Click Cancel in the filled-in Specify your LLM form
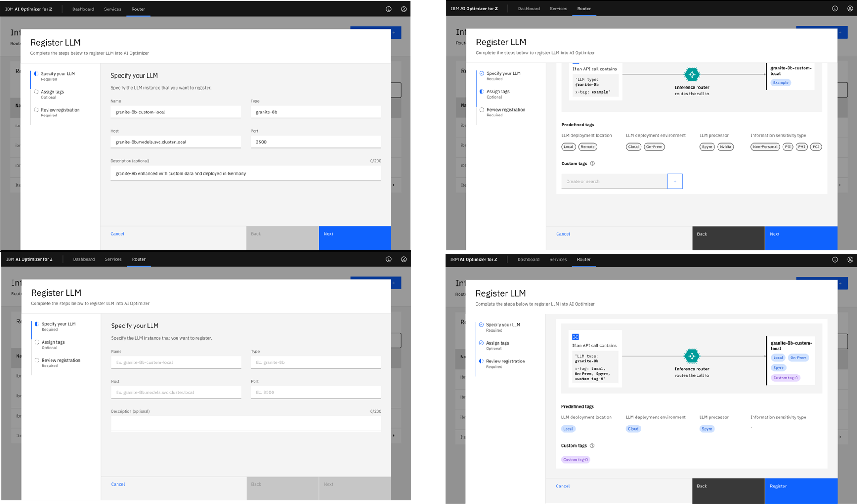 tap(117, 234)
